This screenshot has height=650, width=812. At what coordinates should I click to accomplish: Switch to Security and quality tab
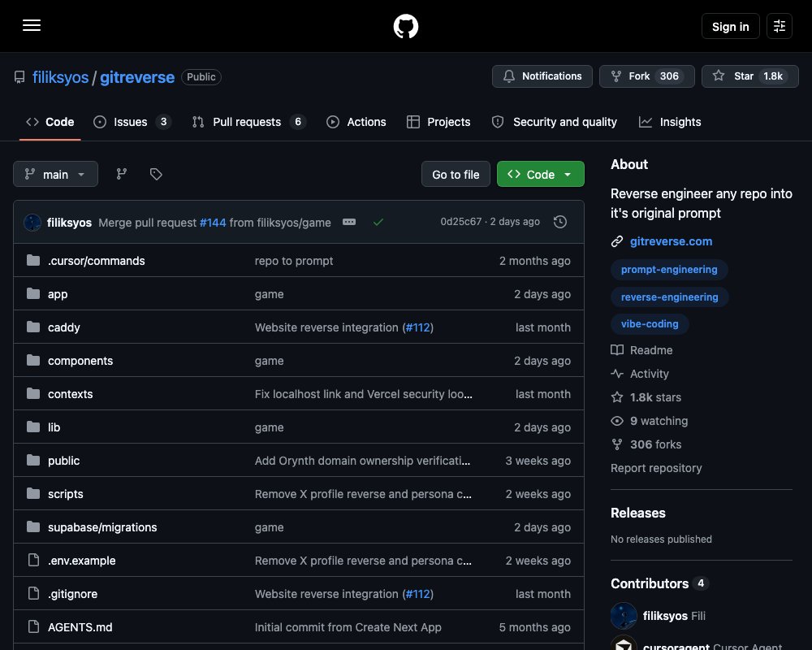coord(554,122)
